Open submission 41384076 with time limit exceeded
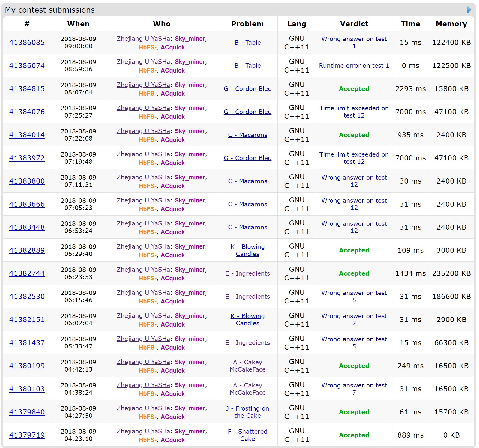Image resolution: width=479 pixels, height=448 pixels. [x=27, y=112]
